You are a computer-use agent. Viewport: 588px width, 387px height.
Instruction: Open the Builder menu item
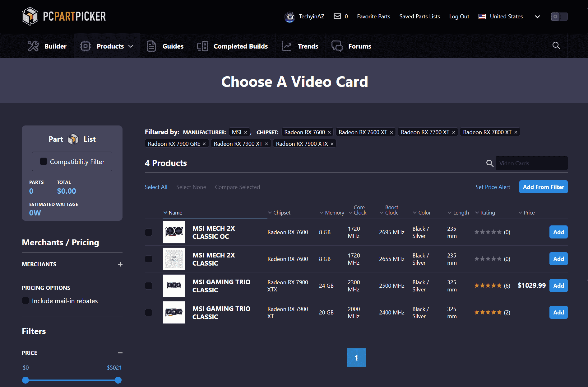pos(47,46)
